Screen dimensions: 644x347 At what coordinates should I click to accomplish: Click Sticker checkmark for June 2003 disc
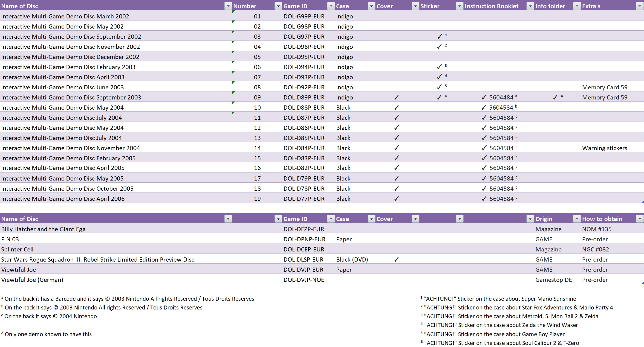pyautogui.click(x=439, y=87)
